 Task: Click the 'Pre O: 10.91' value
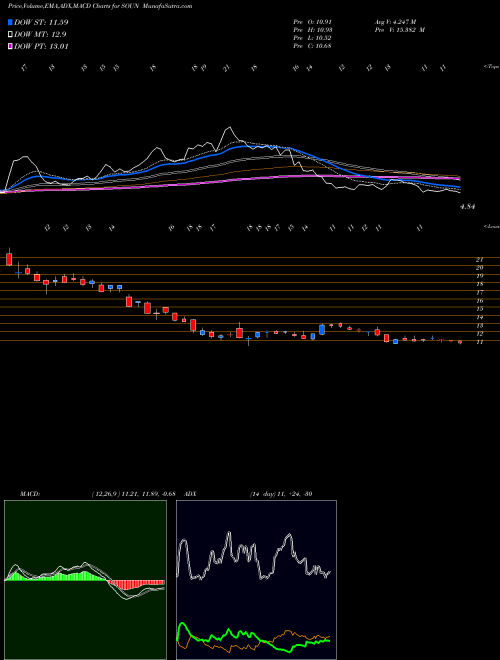click(312, 22)
